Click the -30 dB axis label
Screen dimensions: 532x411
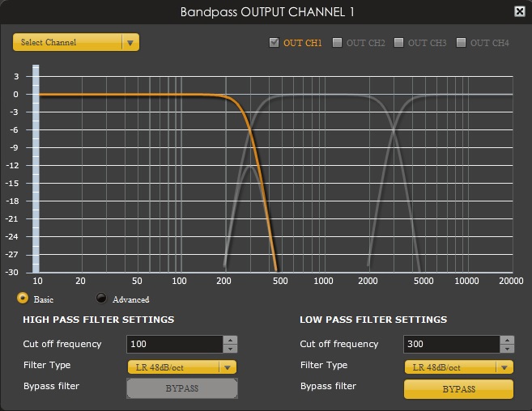(11, 273)
